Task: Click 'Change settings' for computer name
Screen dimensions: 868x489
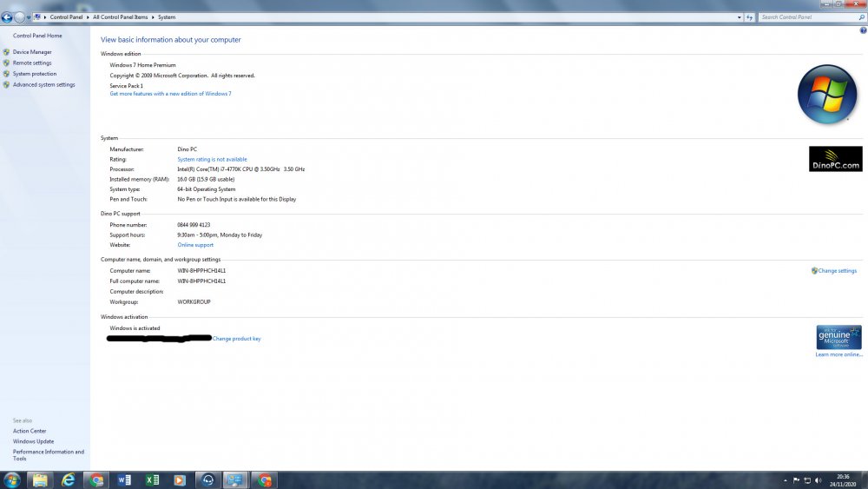Action: click(x=837, y=271)
